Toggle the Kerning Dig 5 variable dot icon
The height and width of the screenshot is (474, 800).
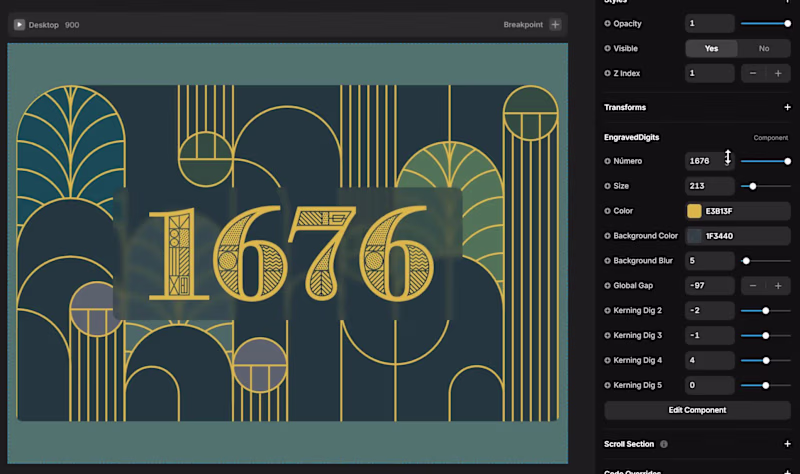(x=607, y=385)
